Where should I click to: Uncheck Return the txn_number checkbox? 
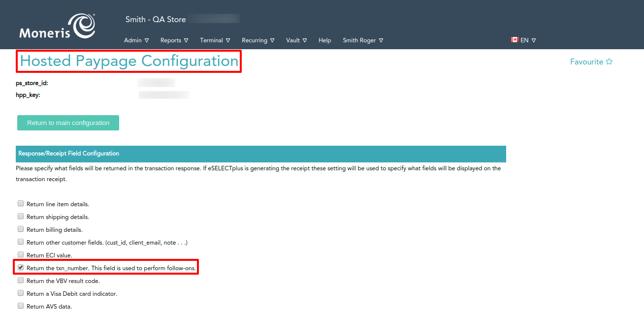[21, 267]
